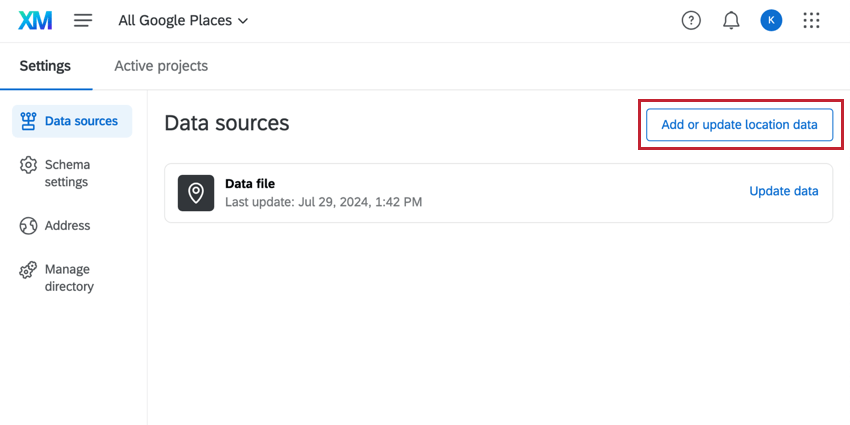850x425 pixels.
Task: Open the help question mark icon
Action: click(x=691, y=20)
